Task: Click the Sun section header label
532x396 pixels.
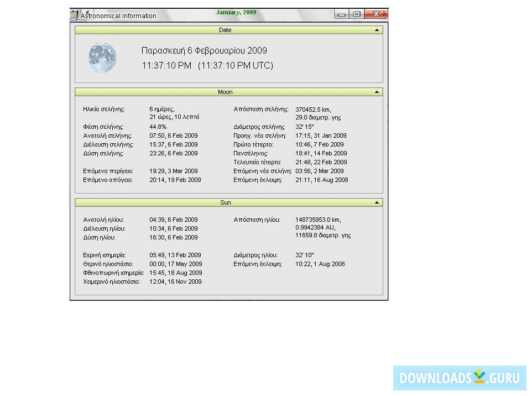Action: click(x=225, y=202)
